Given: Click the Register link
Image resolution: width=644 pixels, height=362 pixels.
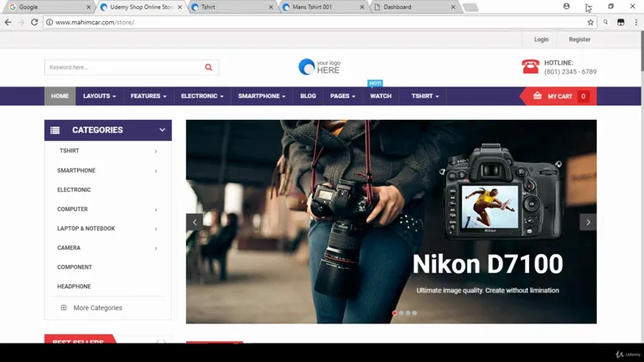Looking at the screenshot, I should 579,39.
